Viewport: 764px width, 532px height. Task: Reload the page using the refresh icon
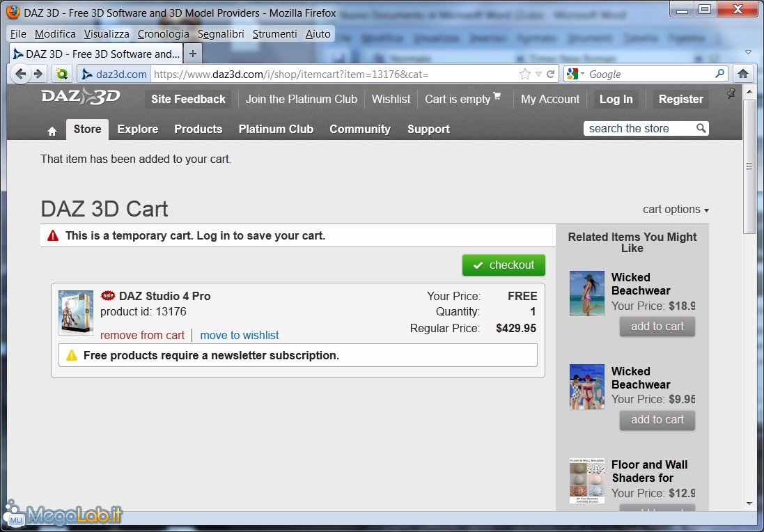pos(550,74)
